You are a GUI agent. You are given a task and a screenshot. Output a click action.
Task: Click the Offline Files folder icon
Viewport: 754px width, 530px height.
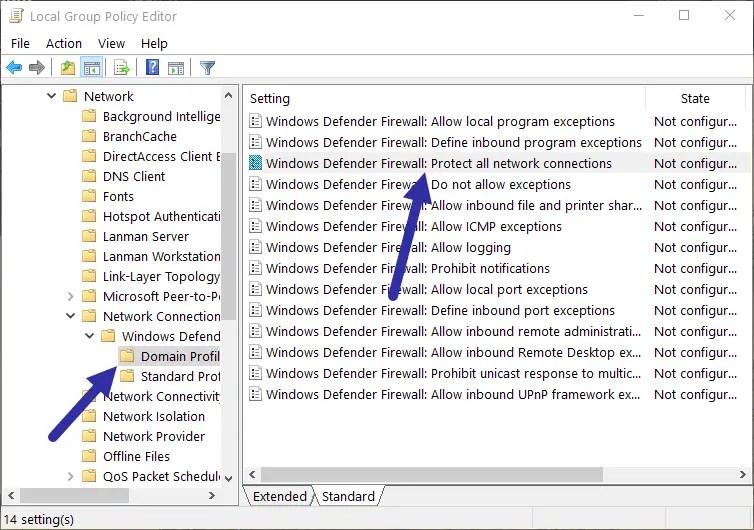pos(89,456)
